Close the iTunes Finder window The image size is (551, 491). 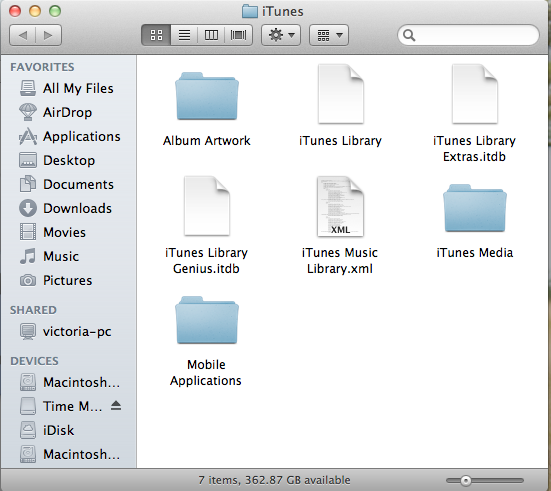tap(15, 11)
